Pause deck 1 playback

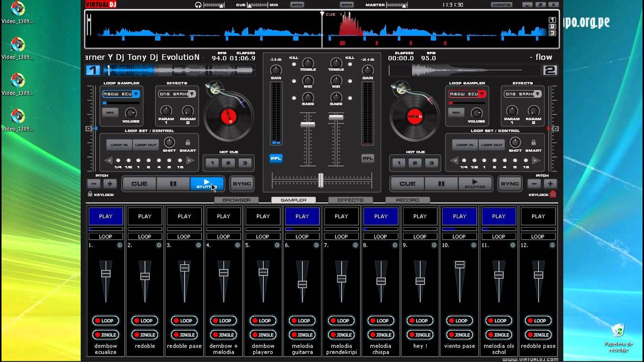[173, 184]
